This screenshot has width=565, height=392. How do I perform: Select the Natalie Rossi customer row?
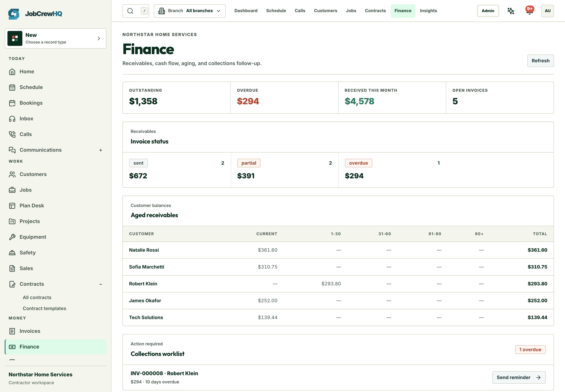click(338, 250)
